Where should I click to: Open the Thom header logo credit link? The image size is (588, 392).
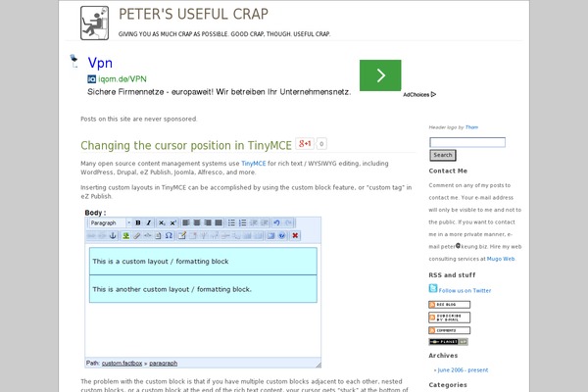click(471, 127)
